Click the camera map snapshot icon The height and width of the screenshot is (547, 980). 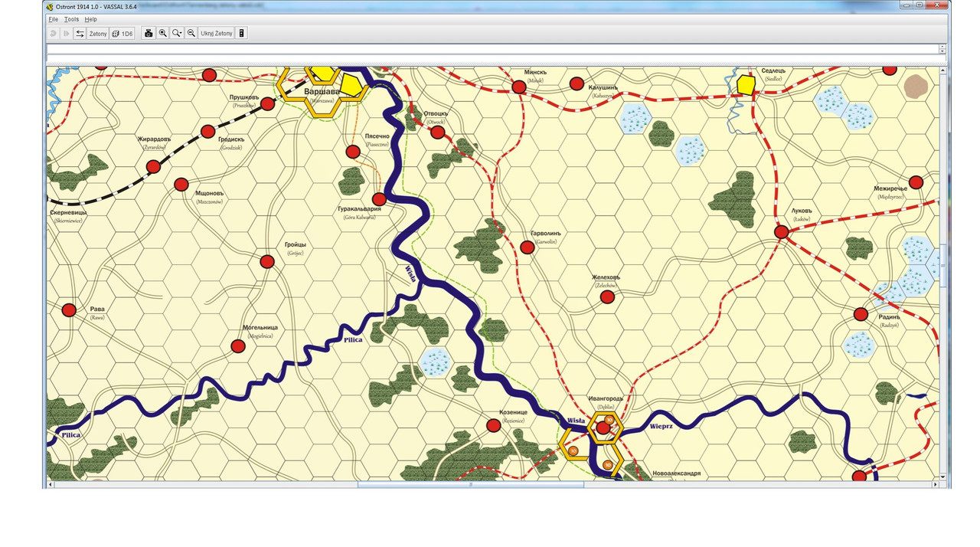coord(149,34)
